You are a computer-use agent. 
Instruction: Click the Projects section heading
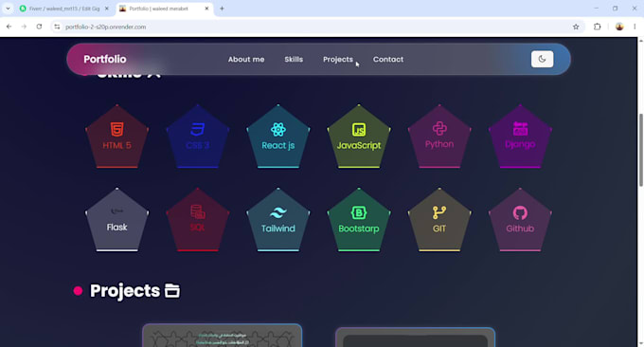click(x=125, y=291)
